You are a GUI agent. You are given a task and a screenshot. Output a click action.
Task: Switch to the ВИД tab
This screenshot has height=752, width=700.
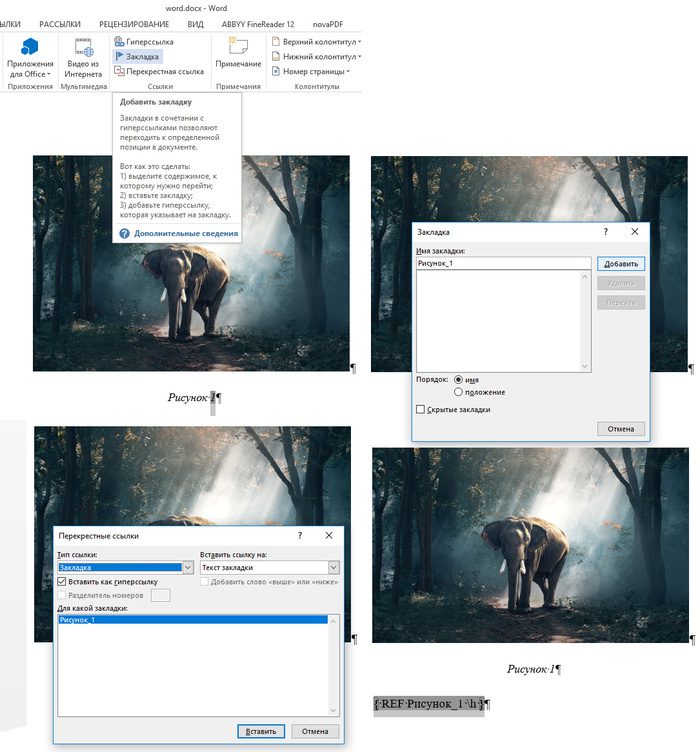195,24
